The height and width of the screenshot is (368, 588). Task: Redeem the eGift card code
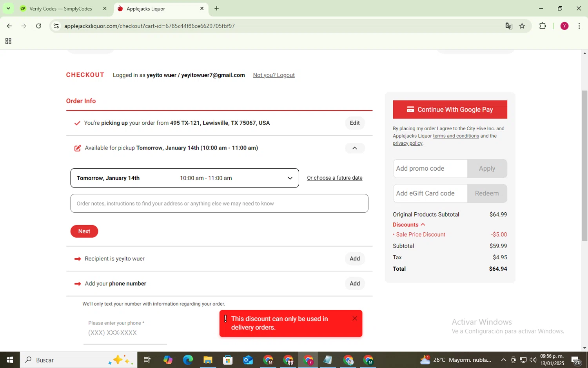[487, 193]
